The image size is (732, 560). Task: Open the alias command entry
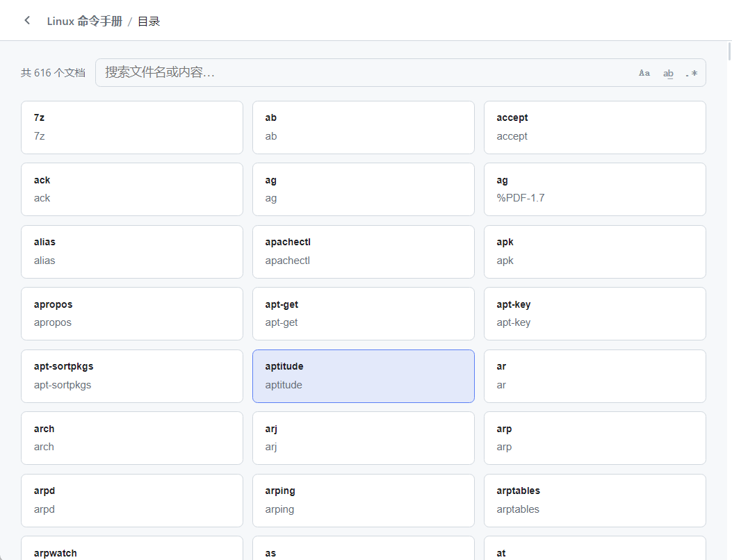tap(132, 252)
